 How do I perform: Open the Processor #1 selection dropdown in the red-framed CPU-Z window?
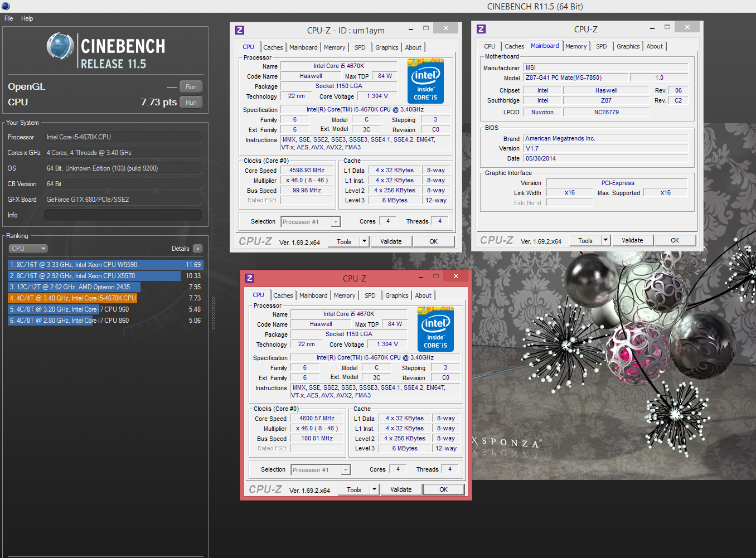point(321,470)
